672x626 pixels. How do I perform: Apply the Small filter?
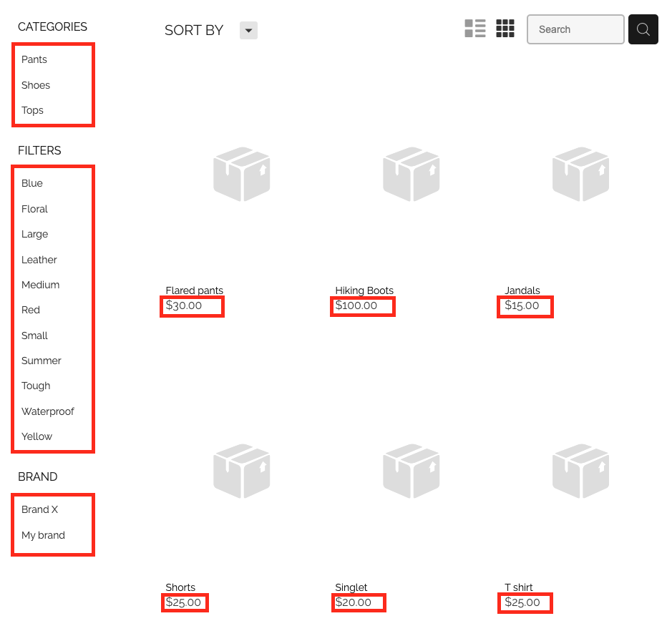35,336
